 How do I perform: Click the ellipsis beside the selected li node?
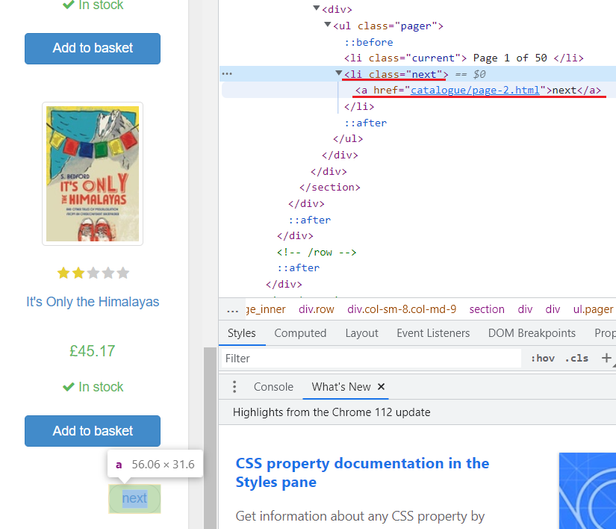click(x=227, y=74)
